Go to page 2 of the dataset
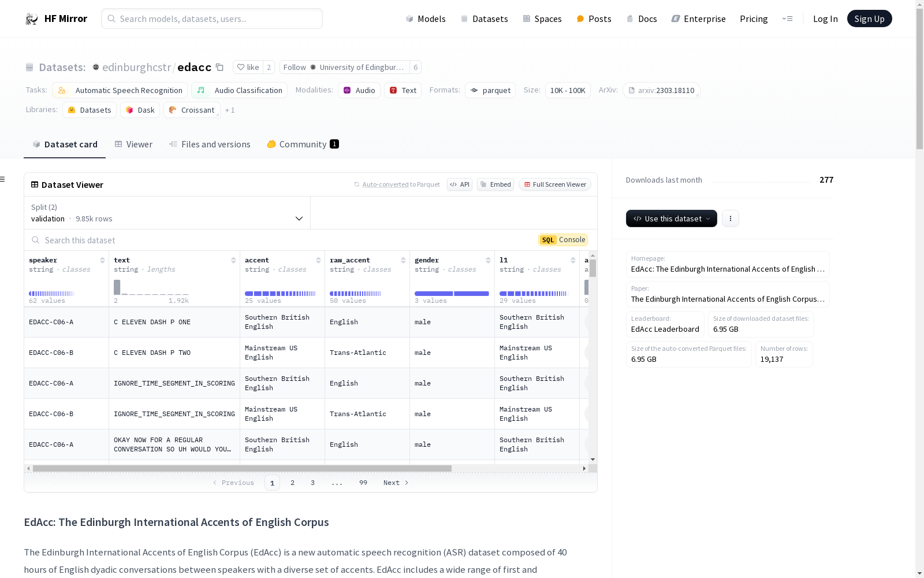Viewport: 924px width, 578px height. (x=293, y=483)
